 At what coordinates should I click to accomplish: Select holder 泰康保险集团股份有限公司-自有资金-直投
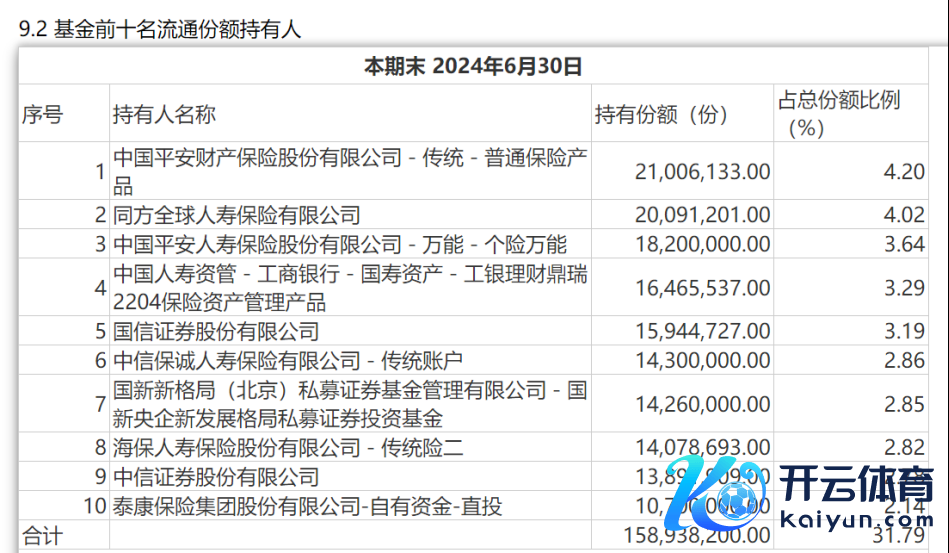[x=307, y=506]
